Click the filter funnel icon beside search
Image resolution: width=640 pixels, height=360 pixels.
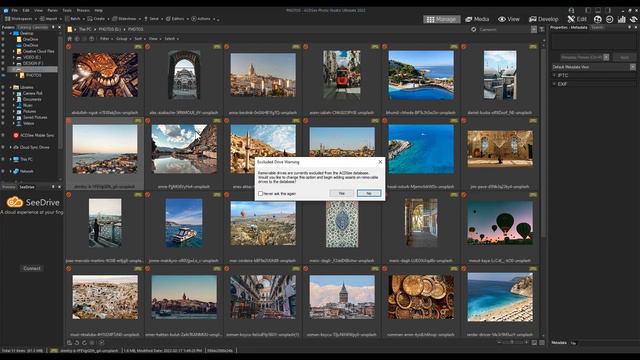(x=542, y=29)
